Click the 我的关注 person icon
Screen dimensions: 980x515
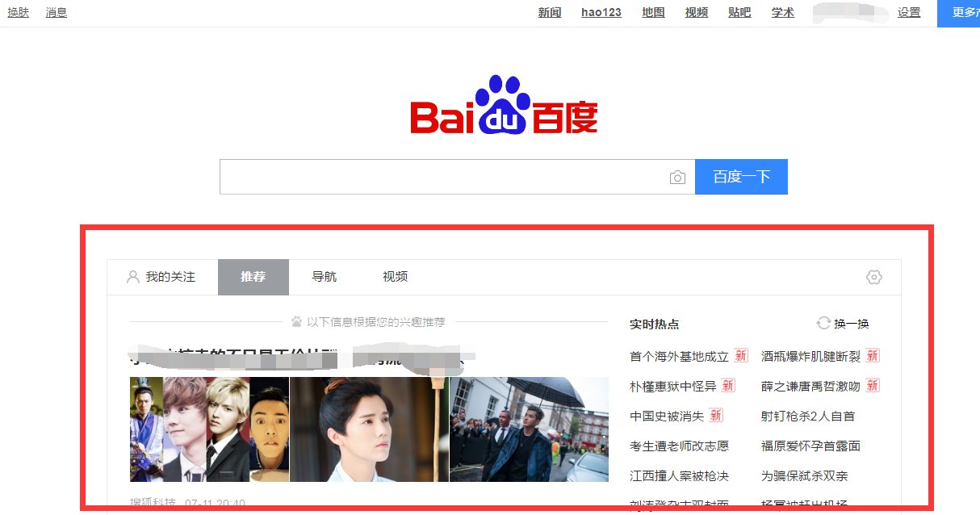[x=132, y=277]
